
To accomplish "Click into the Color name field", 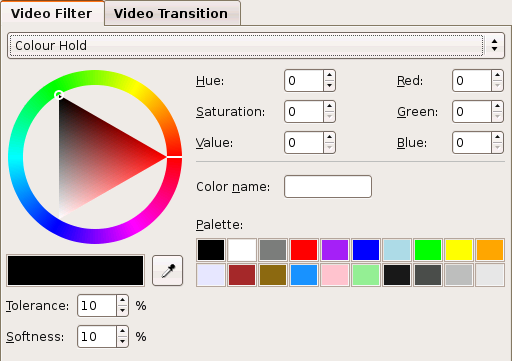I will click(328, 187).
